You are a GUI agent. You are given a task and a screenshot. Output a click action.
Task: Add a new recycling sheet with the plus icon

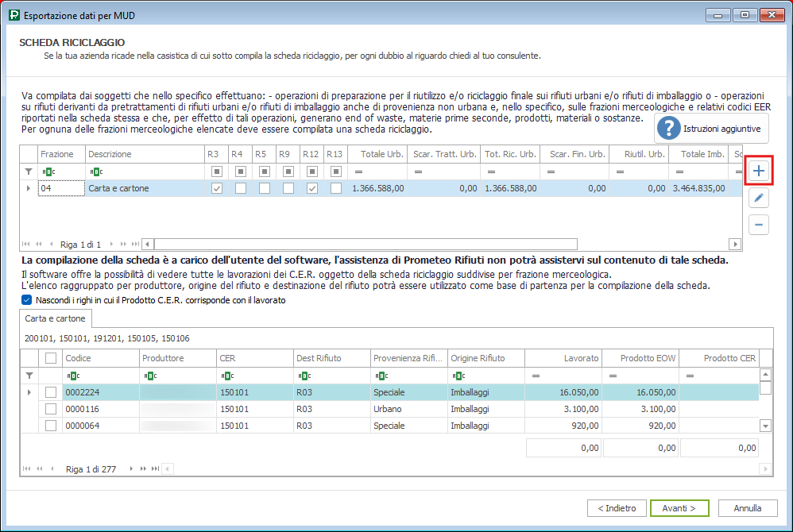759,171
